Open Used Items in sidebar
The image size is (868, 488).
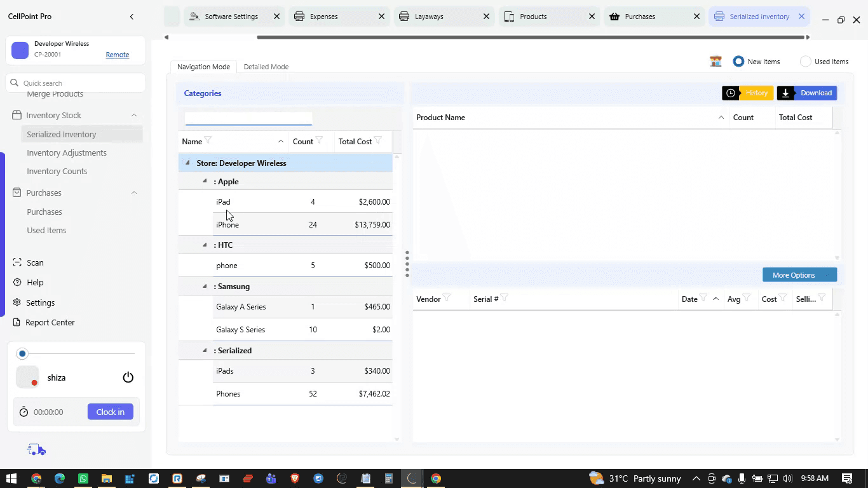tap(46, 230)
